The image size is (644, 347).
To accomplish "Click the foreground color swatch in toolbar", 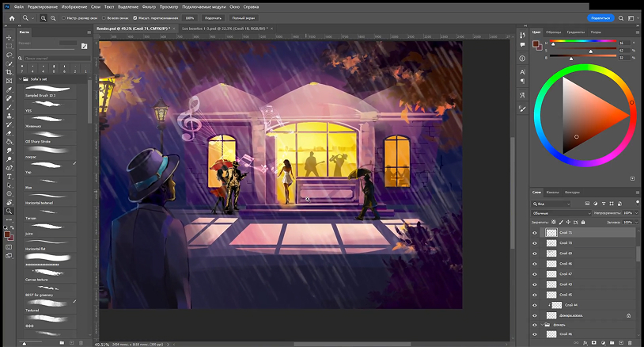I will click(x=7, y=235).
